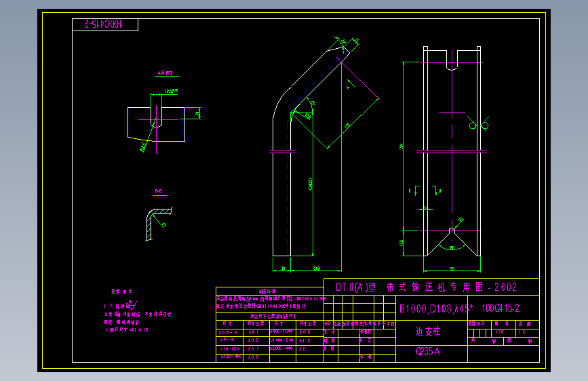Screen dimensions: 588x381
Task: Click the A-view detail slot drawing
Action: tap(157, 124)
